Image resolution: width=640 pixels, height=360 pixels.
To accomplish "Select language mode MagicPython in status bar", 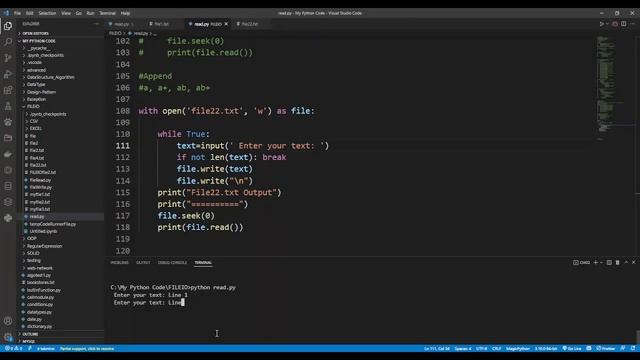I will [518, 349].
